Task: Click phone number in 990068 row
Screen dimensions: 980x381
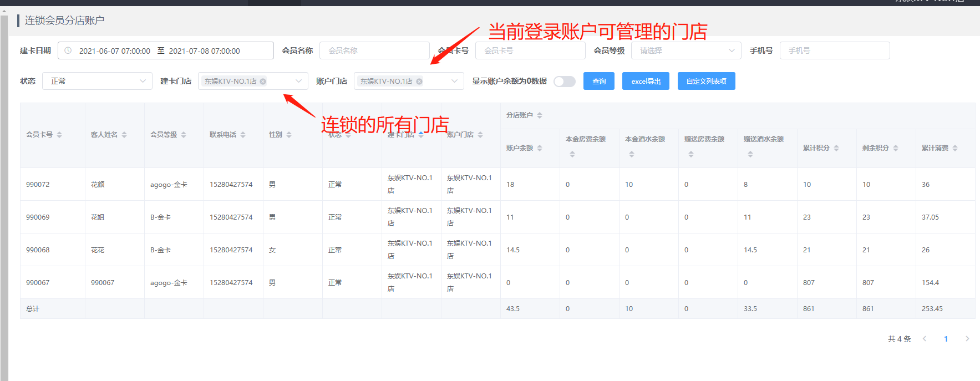Action: [x=231, y=250]
